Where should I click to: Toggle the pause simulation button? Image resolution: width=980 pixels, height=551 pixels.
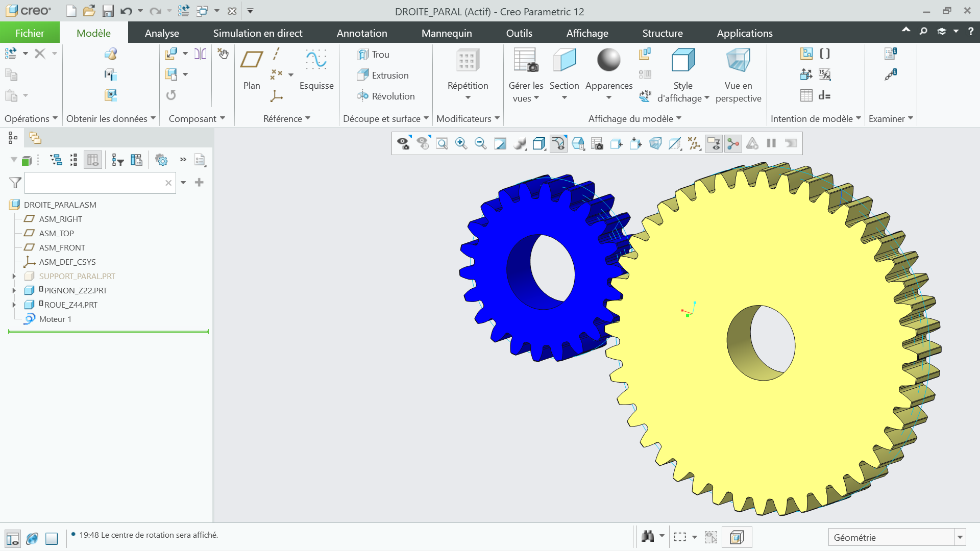click(771, 143)
